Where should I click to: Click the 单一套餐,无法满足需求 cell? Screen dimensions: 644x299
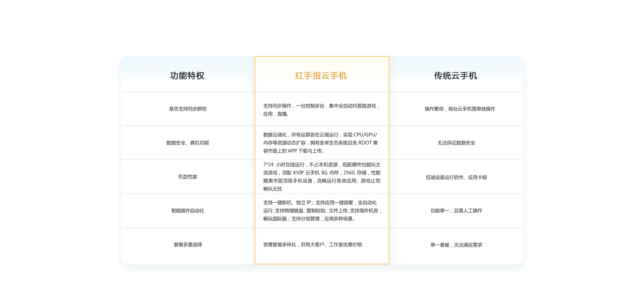456,245
